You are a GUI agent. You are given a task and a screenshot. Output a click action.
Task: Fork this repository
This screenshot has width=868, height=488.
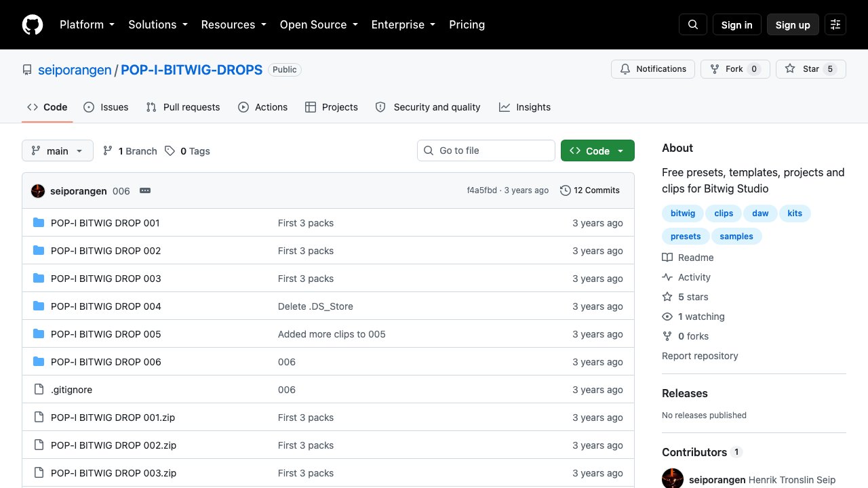(x=735, y=69)
